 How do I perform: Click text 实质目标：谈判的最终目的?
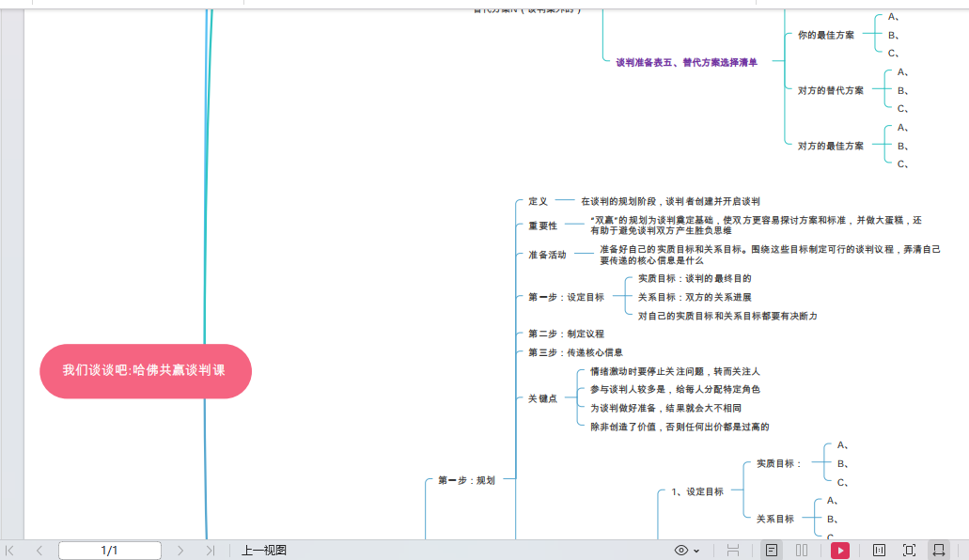click(695, 279)
